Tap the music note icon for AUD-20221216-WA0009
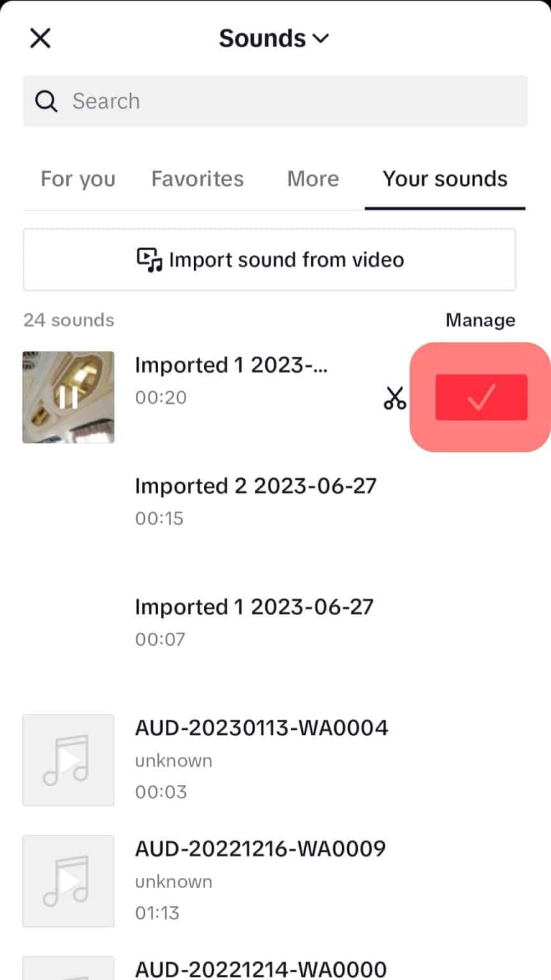Image resolution: width=551 pixels, height=980 pixels. pos(68,880)
